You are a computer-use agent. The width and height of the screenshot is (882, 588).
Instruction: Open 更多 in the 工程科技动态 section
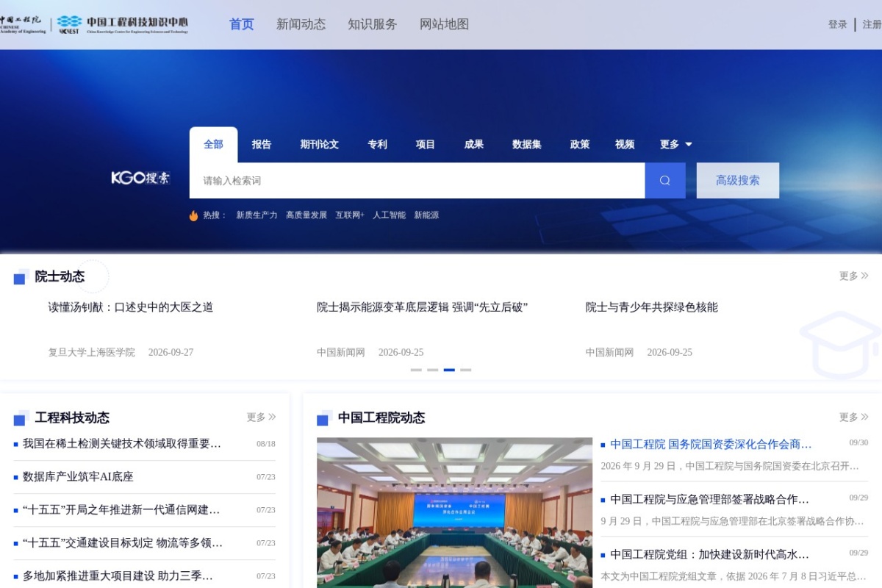click(x=261, y=417)
